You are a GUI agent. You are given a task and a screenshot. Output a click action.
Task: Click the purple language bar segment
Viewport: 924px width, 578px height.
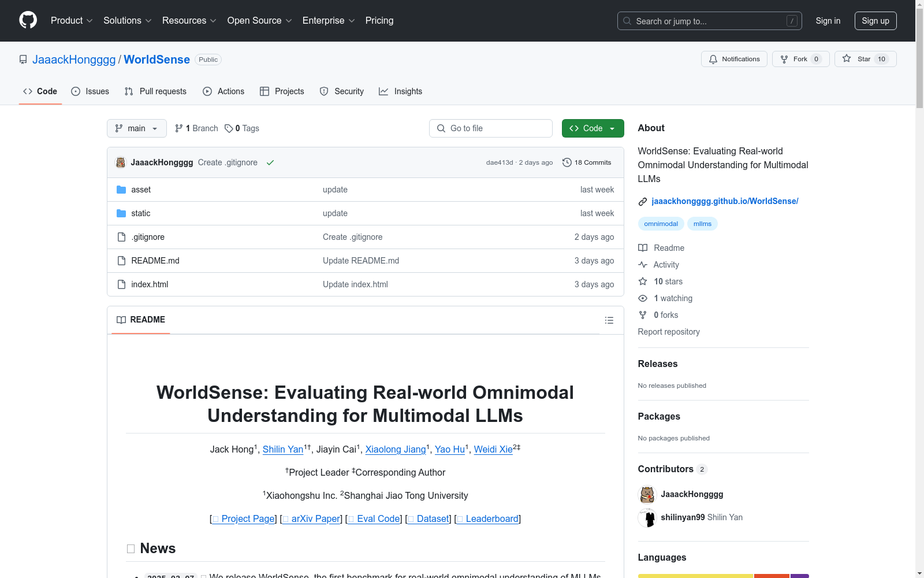click(x=800, y=576)
